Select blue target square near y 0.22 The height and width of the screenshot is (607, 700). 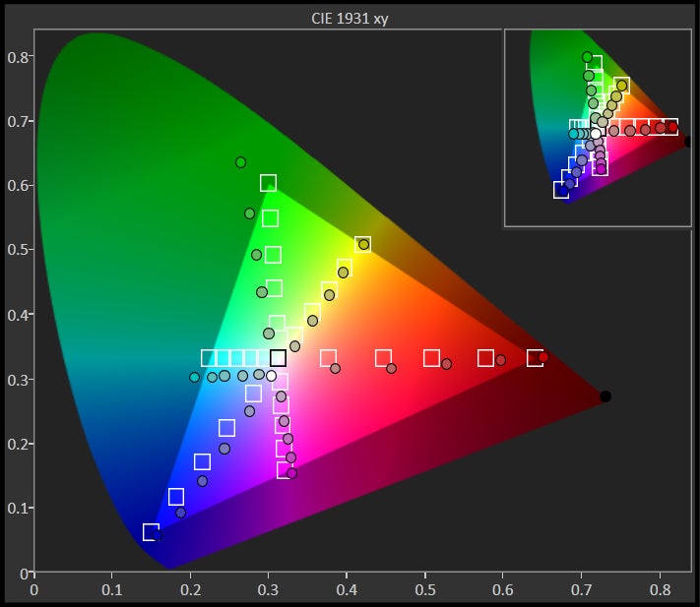click(x=226, y=428)
